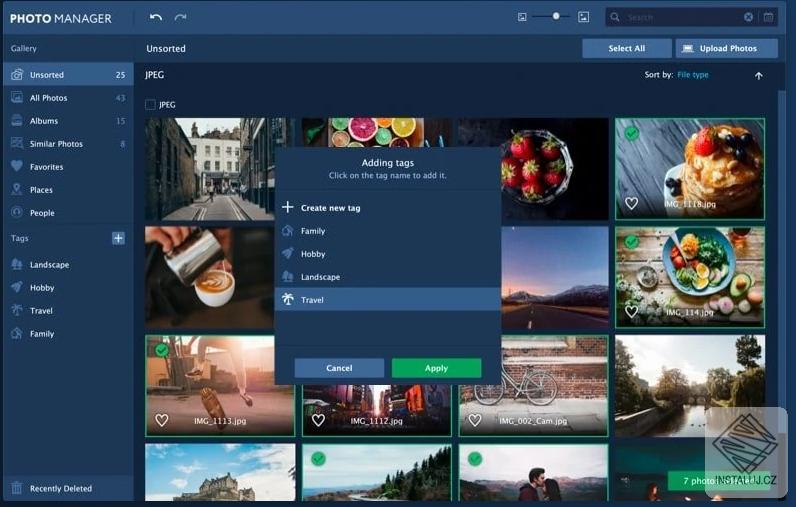796x507 pixels.
Task: Click Create new tag in dialog
Action: (x=388, y=208)
